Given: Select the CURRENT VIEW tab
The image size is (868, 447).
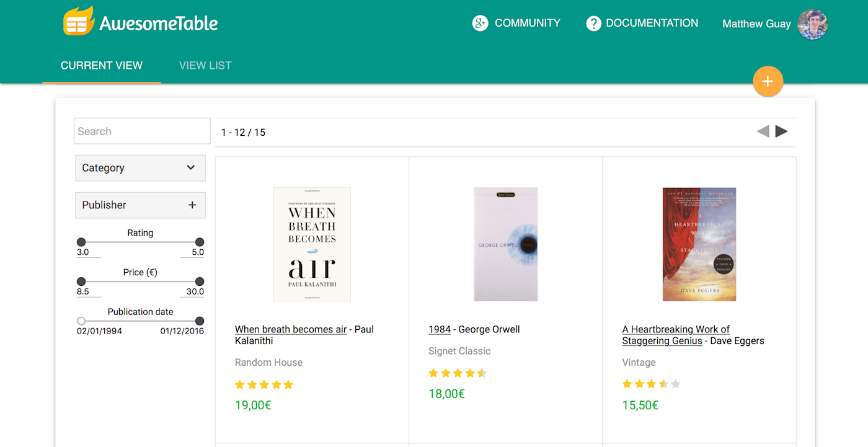Looking at the screenshot, I should 101,65.
